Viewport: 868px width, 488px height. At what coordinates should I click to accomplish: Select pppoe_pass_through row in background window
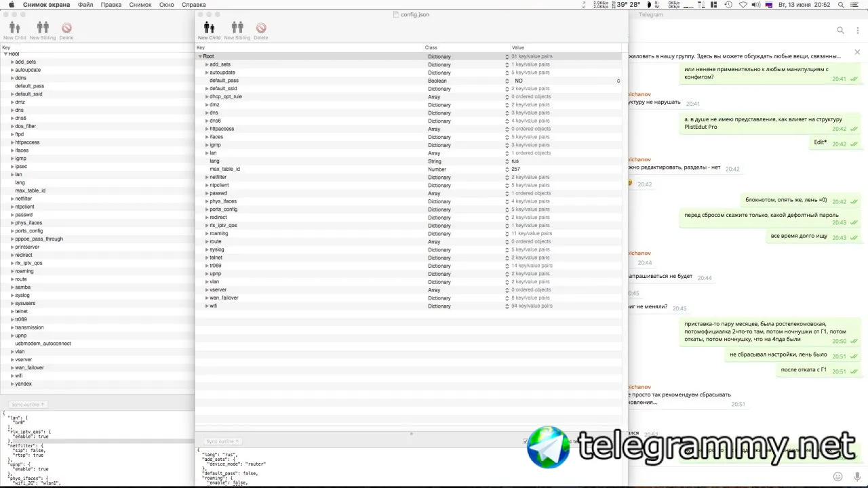click(x=97, y=239)
